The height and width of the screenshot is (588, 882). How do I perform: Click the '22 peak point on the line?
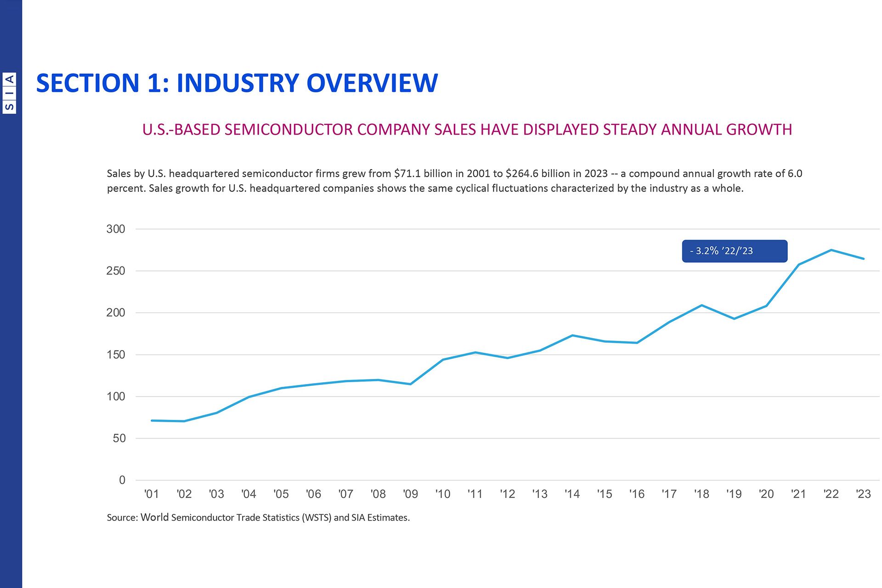click(831, 250)
